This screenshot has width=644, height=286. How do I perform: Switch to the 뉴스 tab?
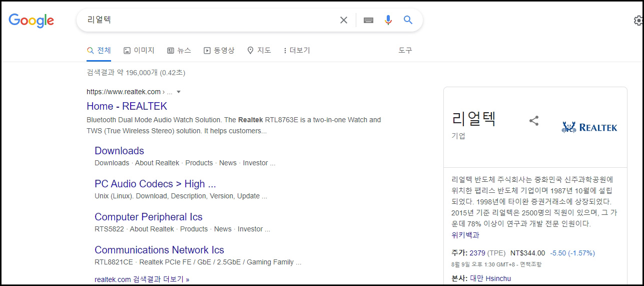(x=179, y=51)
